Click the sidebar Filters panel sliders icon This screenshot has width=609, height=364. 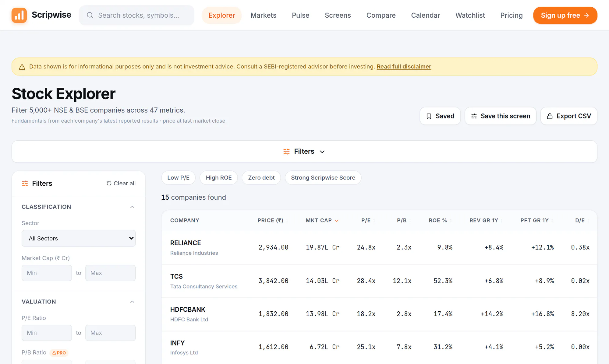[25, 184]
